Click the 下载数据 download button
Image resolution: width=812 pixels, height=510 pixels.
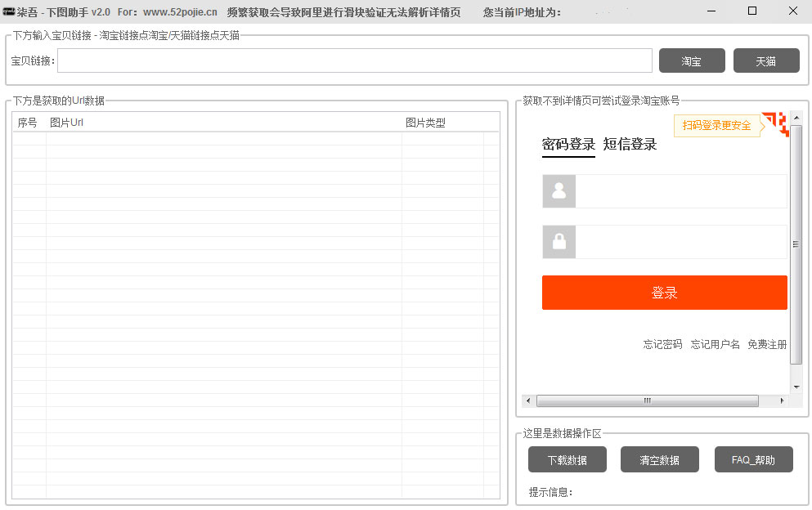coord(568,460)
